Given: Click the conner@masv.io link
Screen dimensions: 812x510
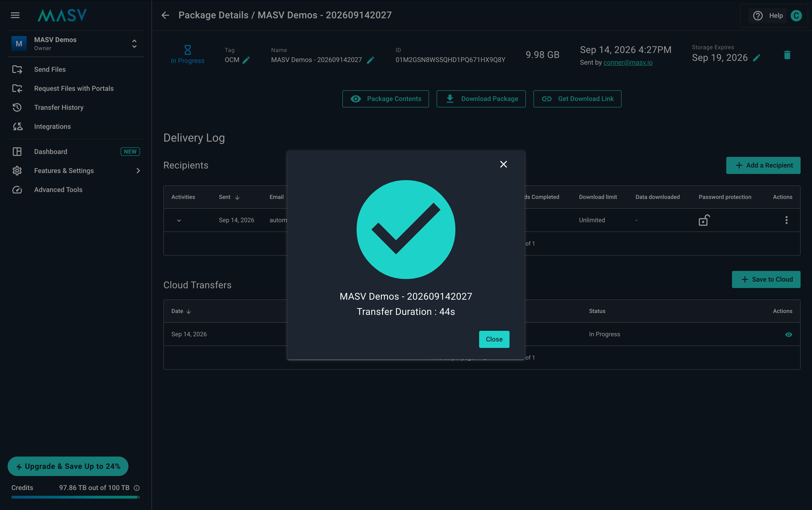Looking at the screenshot, I should (x=628, y=63).
